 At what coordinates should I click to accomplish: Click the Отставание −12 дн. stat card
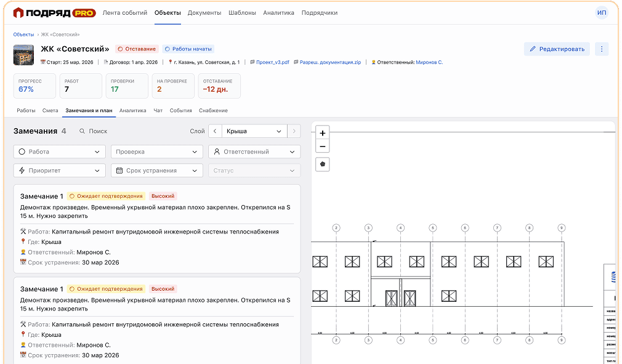tap(219, 86)
